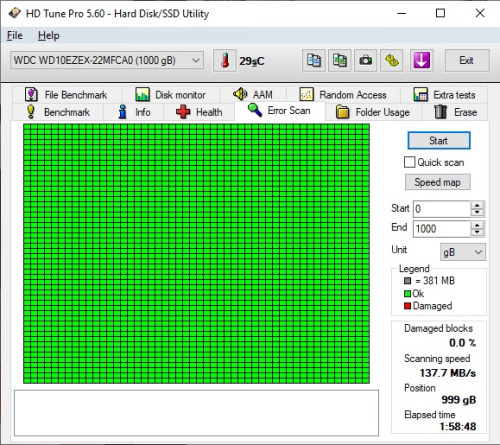Save screenshot using camera icon

pyautogui.click(x=366, y=61)
